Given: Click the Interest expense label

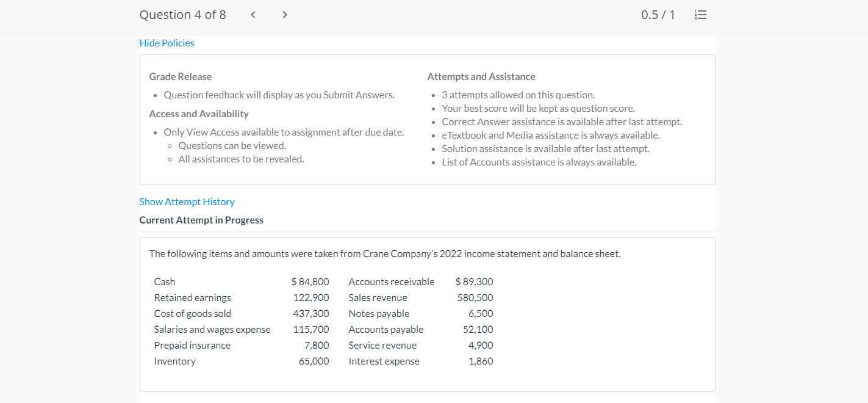Looking at the screenshot, I should point(384,361).
